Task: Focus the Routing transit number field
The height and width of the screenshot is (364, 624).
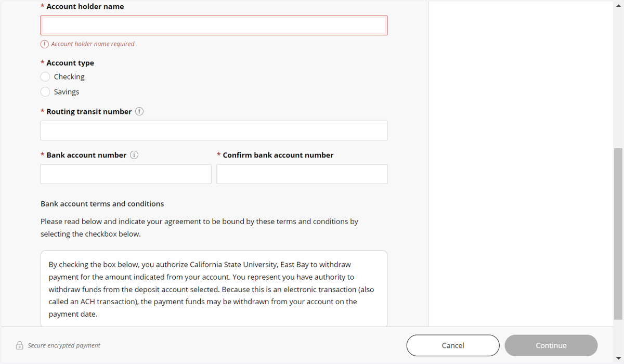Action: [x=214, y=131]
